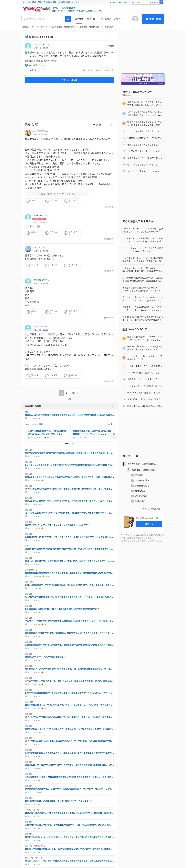Open ranking item 昨日職場の忘年会がありました
Viewport: 186px width, 868px height.
click(144, 123)
